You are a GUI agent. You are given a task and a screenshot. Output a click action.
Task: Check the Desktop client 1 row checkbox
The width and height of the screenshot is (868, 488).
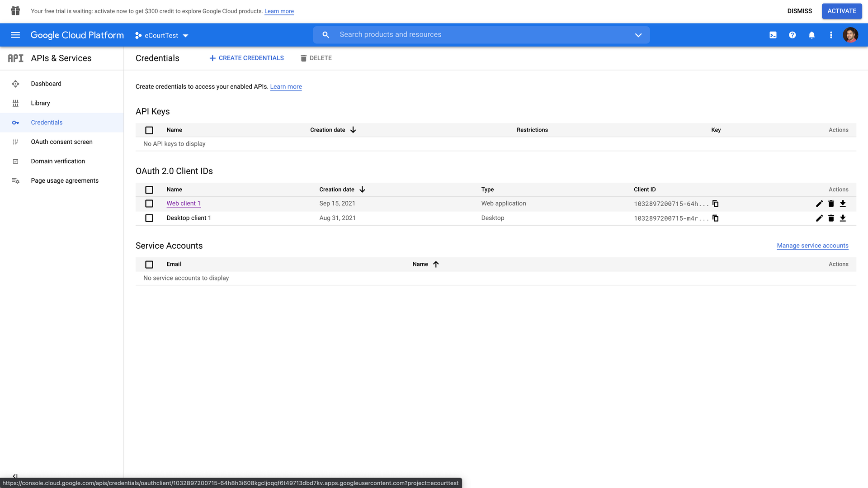(x=149, y=218)
